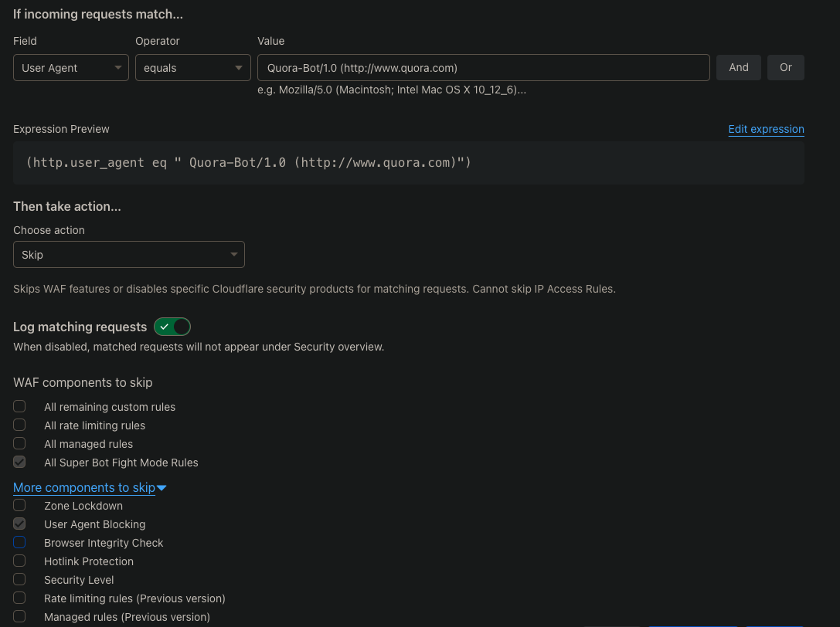Check the Browser Integrity Check box
The height and width of the screenshot is (627, 840).
(x=19, y=542)
